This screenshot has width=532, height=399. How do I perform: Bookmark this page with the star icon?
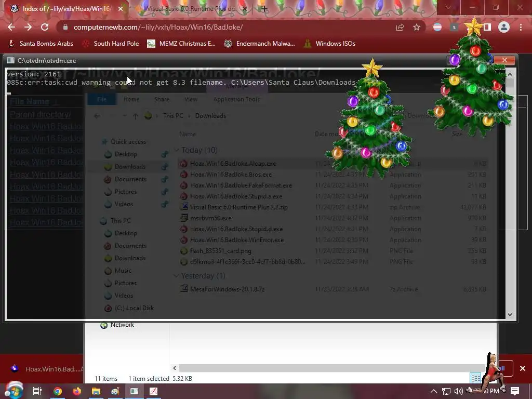click(417, 27)
